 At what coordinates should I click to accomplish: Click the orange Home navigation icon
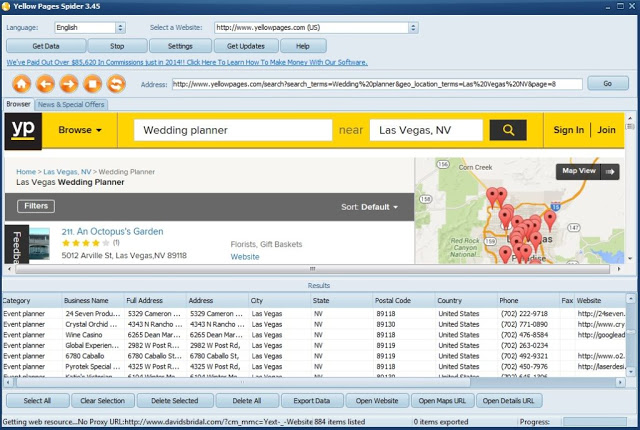22,84
